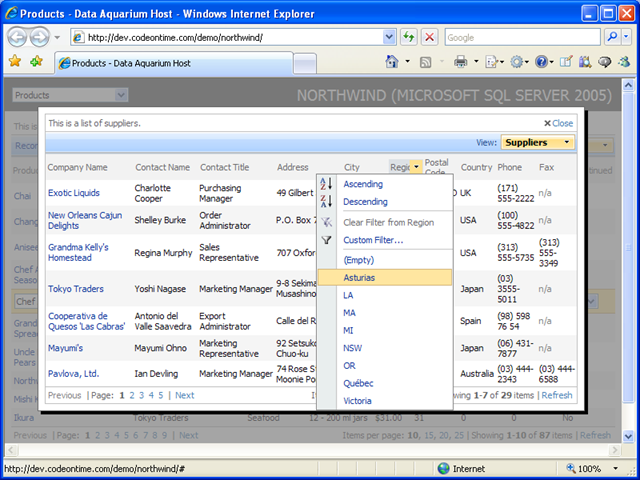Viewport: 640px width, 480px height.
Task: Filter Region by Québec
Action: coord(358,383)
